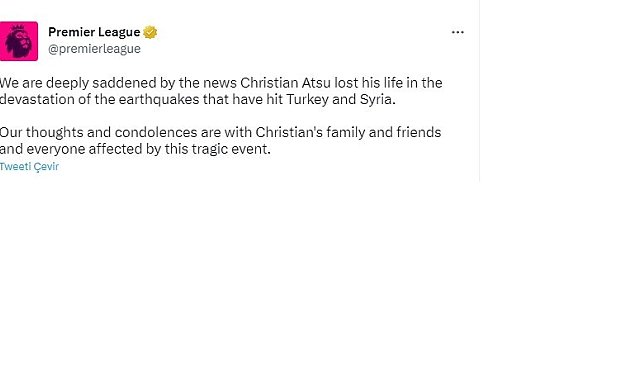Screen dimensions: 641x380
Task: Click the second paragraph about condolences
Action: (x=220, y=141)
